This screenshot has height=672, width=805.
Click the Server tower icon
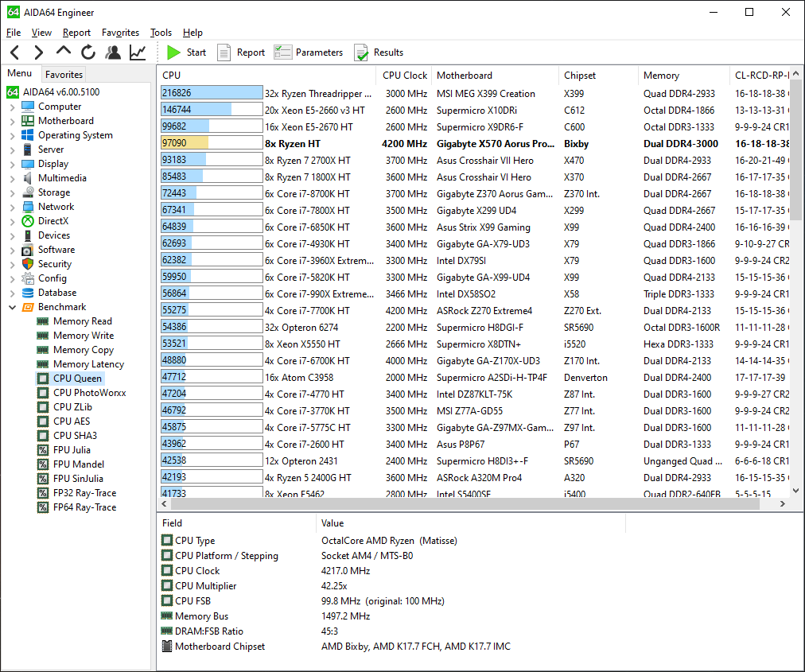(28, 150)
